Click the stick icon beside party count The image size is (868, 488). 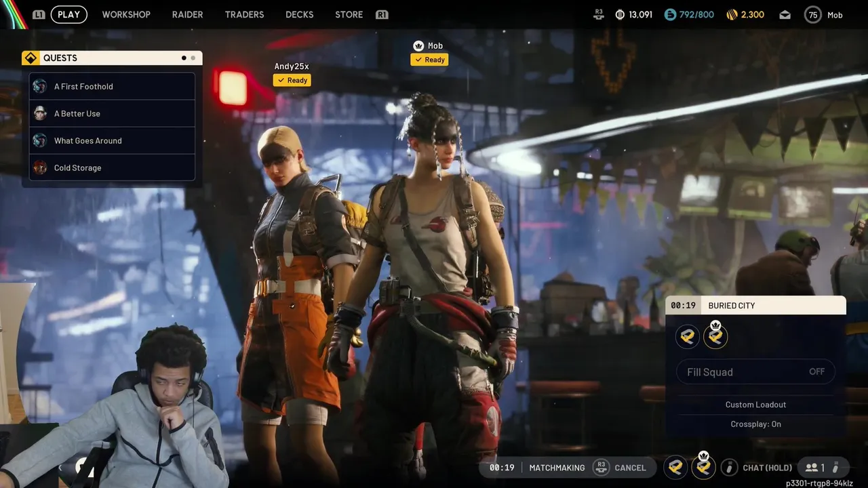tap(835, 467)
